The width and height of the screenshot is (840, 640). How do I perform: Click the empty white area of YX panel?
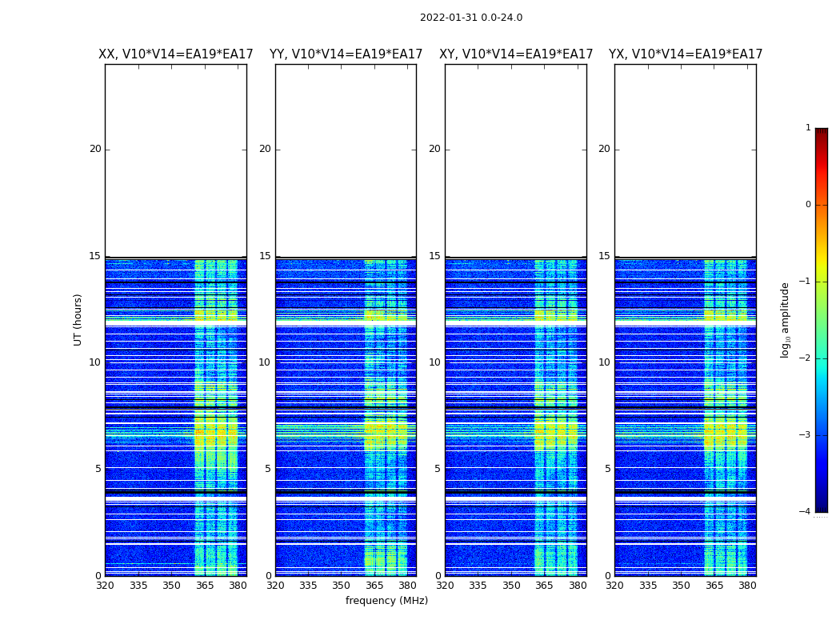(x=685, y=161)
